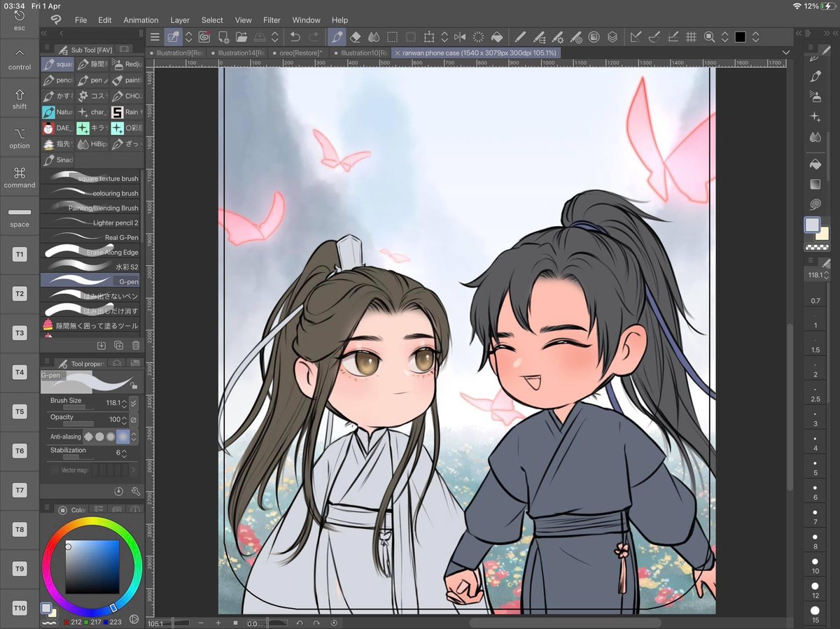Duplicate the selected sub tool icon

point(118,345)
